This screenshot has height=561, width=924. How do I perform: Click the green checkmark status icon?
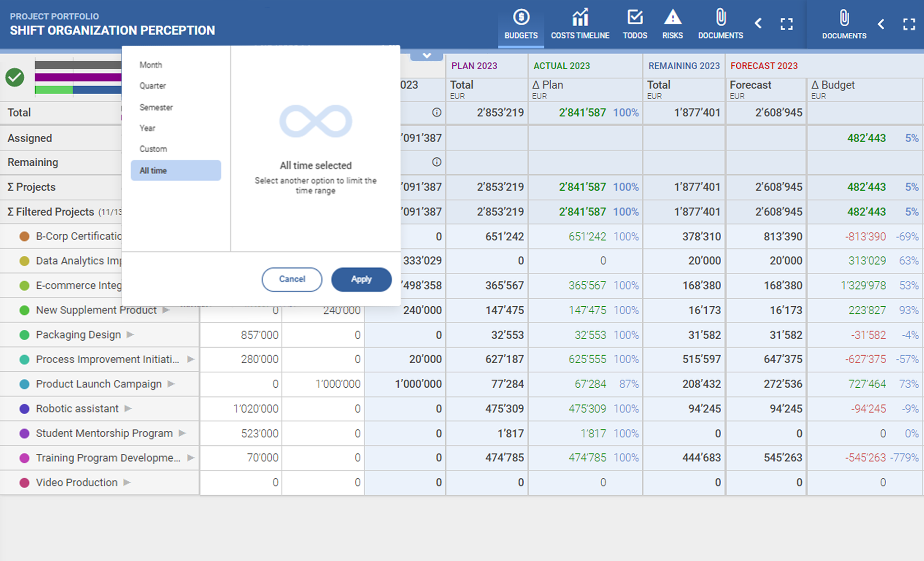coord(15,77)
